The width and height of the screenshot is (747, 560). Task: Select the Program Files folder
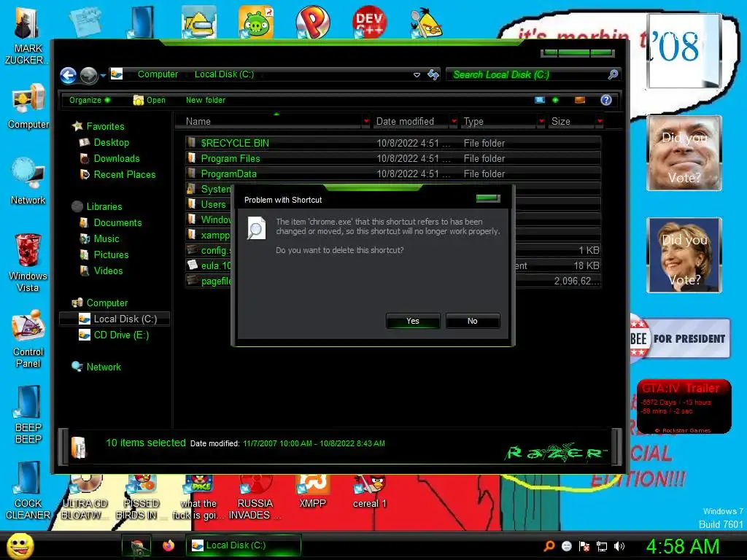click(x=392, y=158)
